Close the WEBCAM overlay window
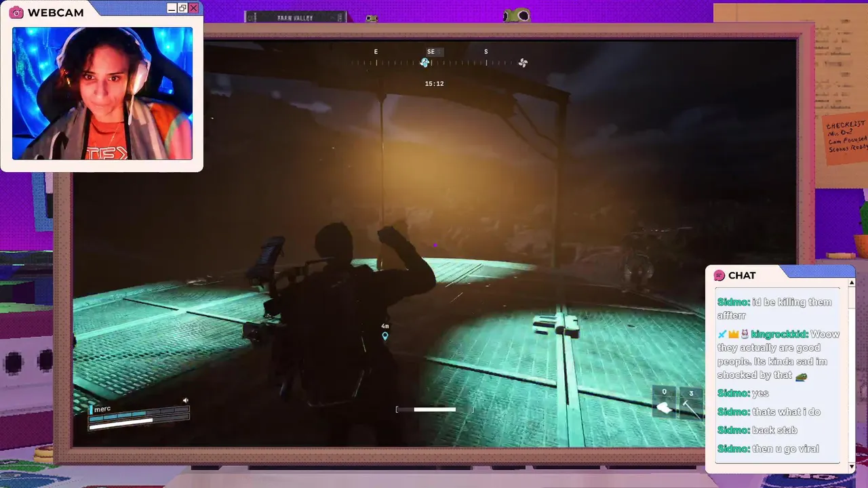This screenshot has height=488, width=868. pyautogui.click(x=193, y=8)
